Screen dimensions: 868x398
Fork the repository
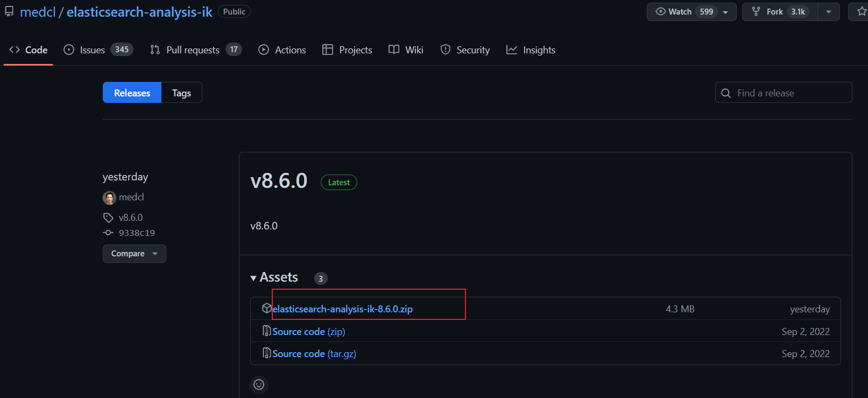[x=780, y=12]
